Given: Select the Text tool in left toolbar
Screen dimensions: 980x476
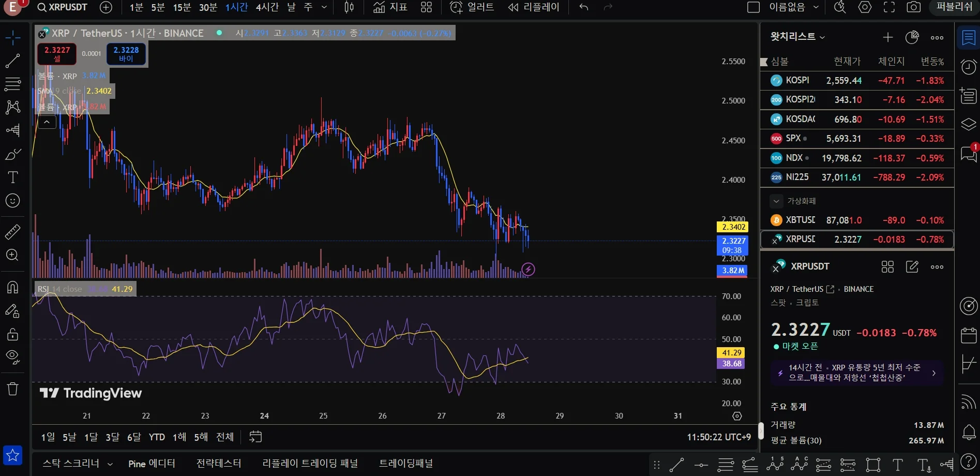Looking at the screenshot, I should tap(12, 177).
